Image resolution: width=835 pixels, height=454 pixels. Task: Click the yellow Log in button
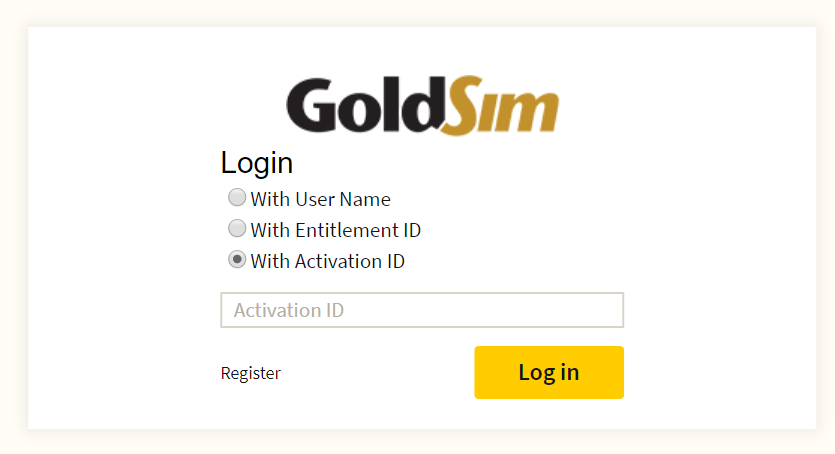pos(549,373)
